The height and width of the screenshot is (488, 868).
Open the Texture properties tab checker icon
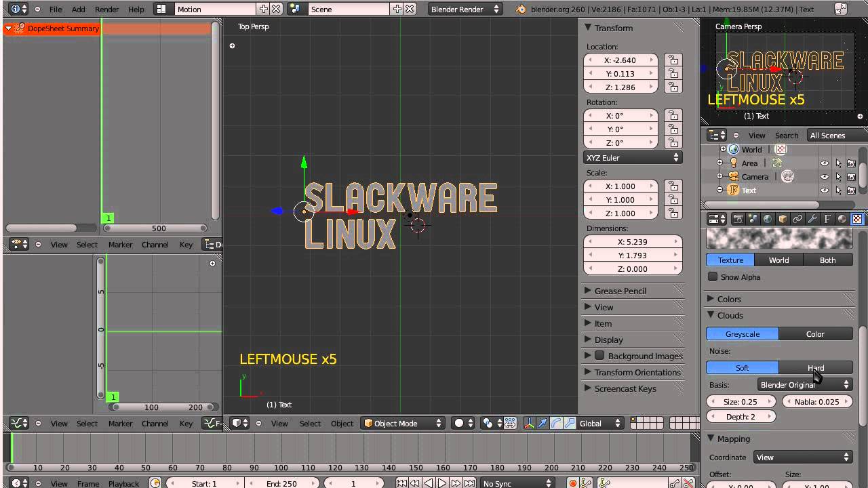pyautogui.click(x=857, y=219)
